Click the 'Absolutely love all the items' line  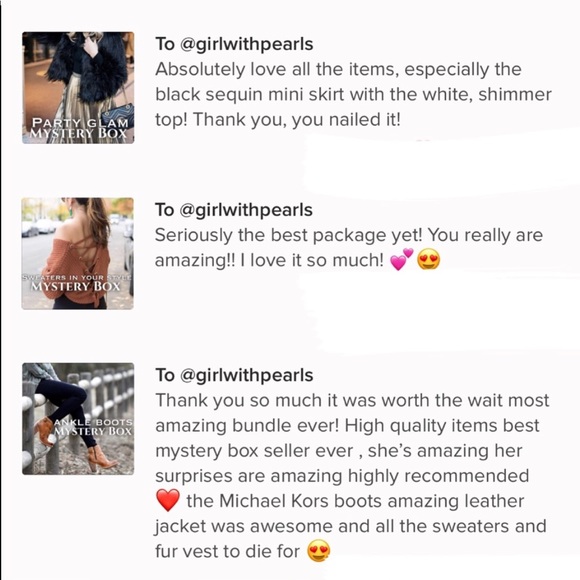point(338,69)
